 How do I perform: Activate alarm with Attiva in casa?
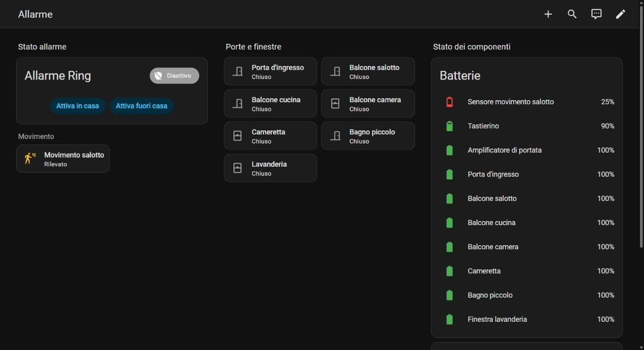click(77, 106)
